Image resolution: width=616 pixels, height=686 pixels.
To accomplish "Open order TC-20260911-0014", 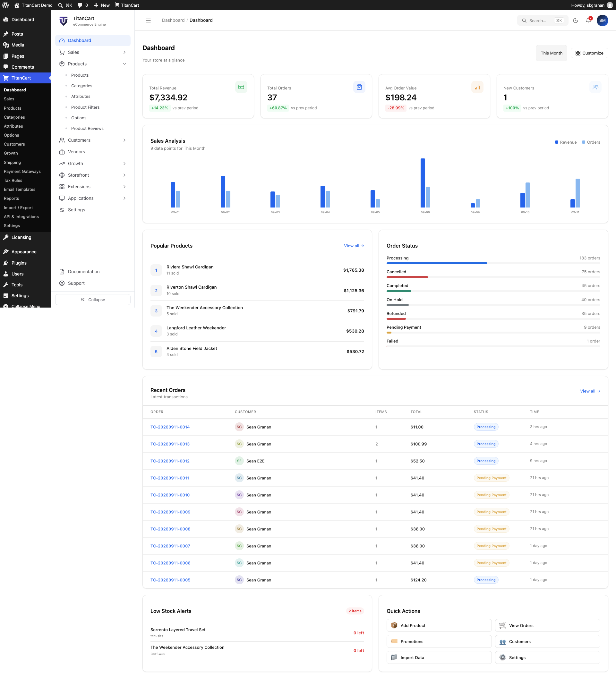I will [170, 427].
